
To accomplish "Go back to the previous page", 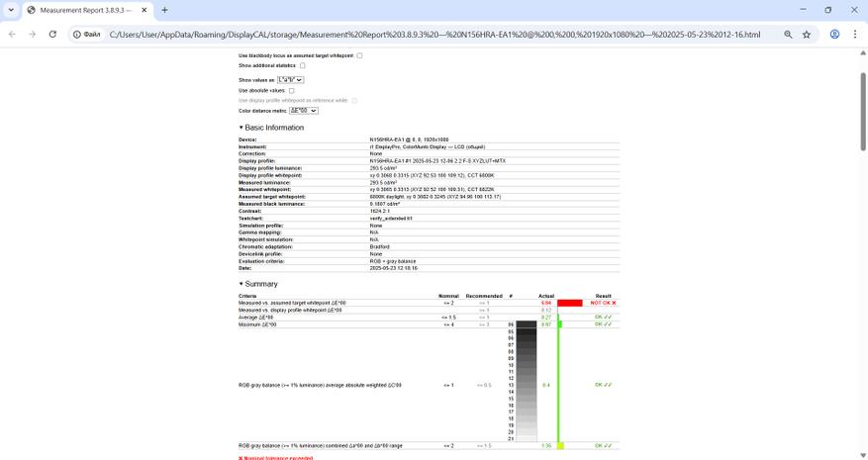I will (12, 35).
